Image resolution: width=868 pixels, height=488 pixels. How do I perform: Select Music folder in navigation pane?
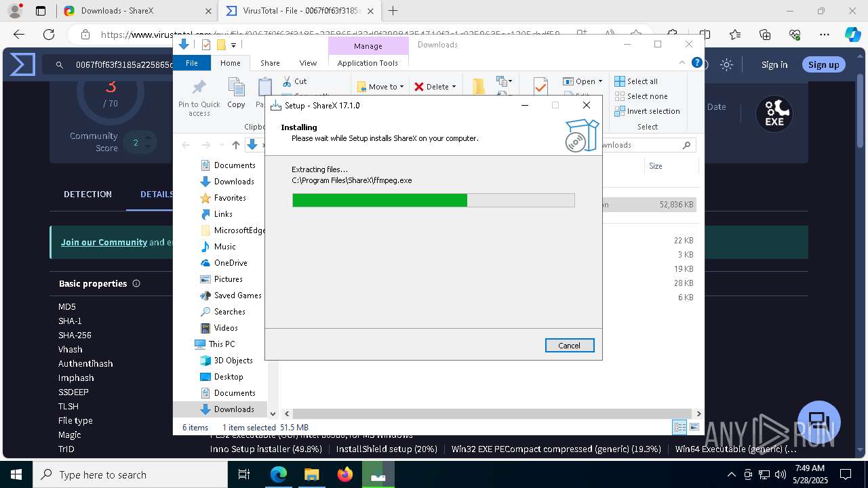(218, 246)
